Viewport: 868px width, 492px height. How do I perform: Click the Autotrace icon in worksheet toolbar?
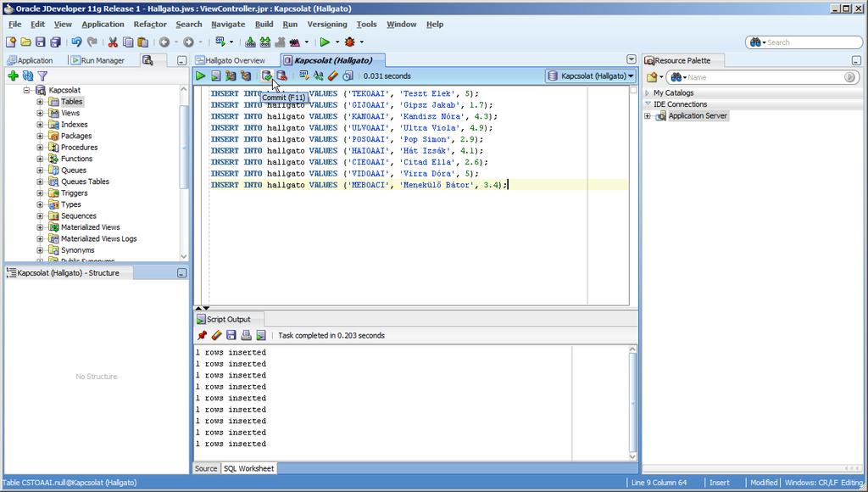(x=231, y=75)
